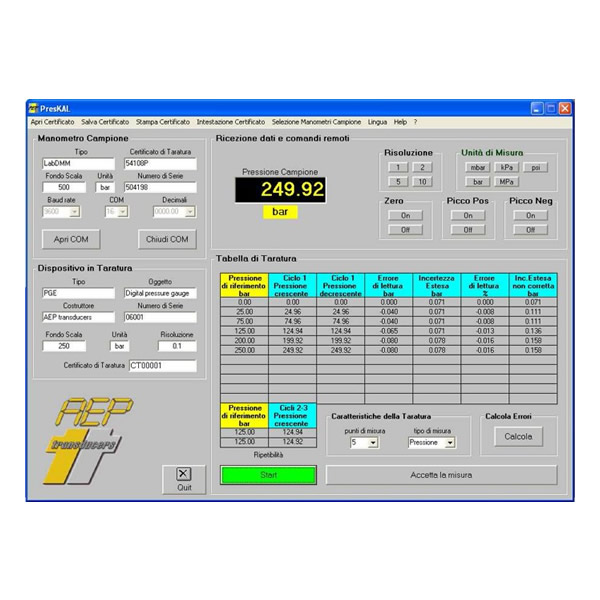Click the Calcola button
The width and height of the screenshot is (600, 600).
(x=518, y=436)
